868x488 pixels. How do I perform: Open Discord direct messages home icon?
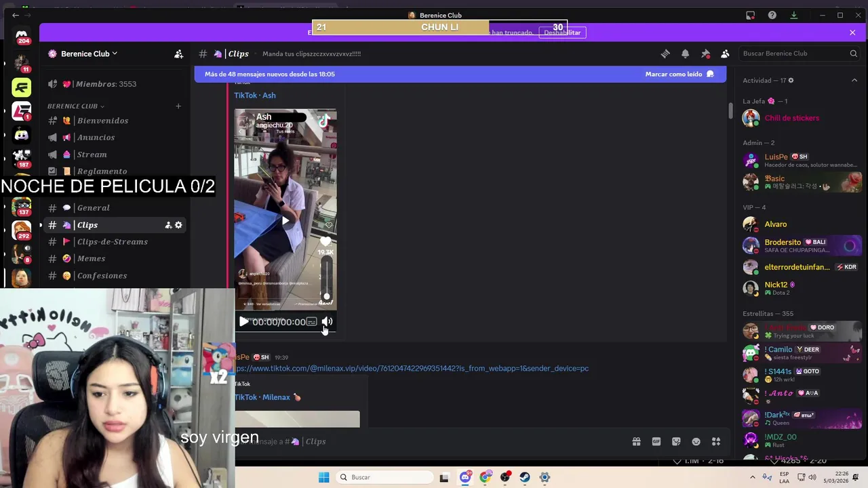pyautogui.click(x=22, y=36)
